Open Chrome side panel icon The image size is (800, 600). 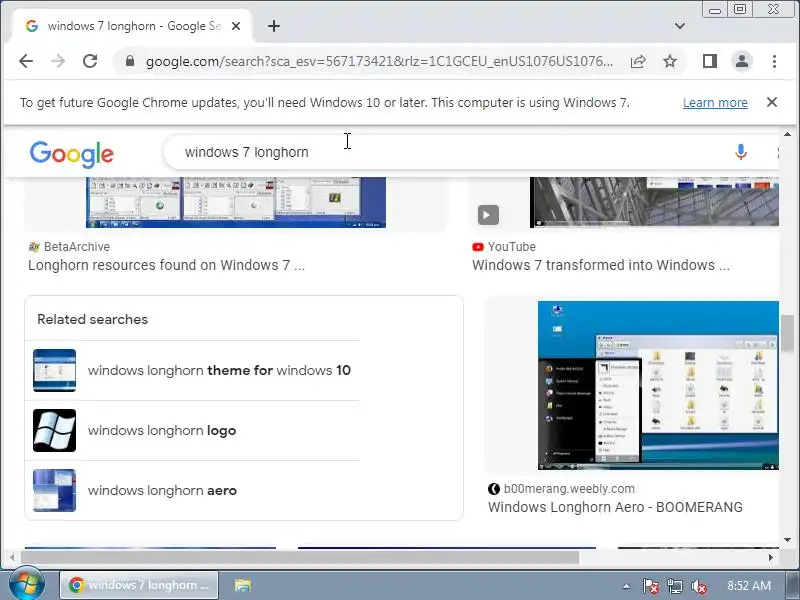[x=710, y=61]
